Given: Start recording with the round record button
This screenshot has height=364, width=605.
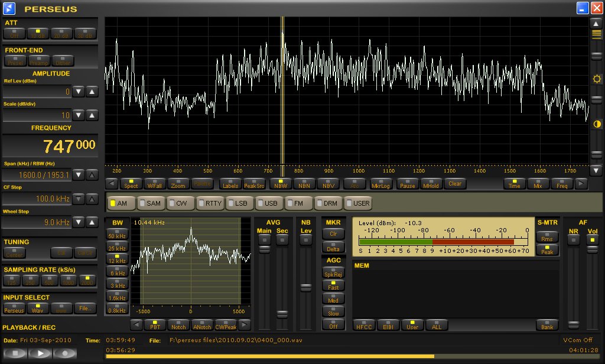Looking at the screenshot, I should pyautogui.click(x=65, y=353).
